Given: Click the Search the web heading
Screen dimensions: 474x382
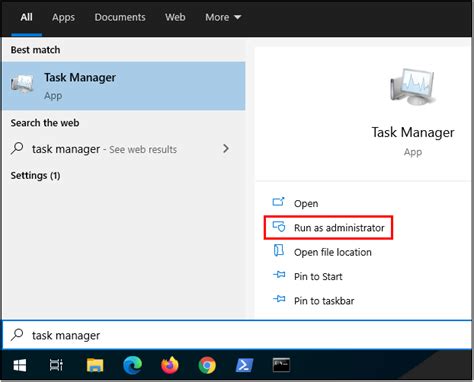Looking at the screenshot, I should pos(45,123).
